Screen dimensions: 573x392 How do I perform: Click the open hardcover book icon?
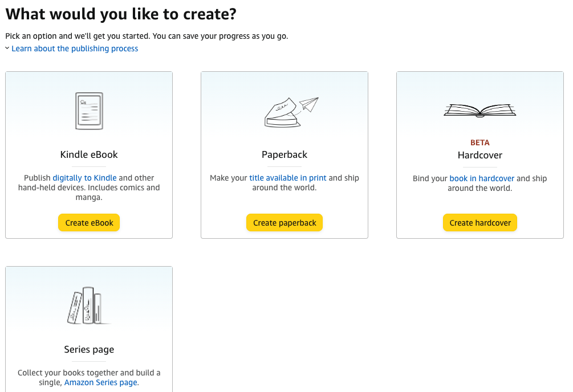[480, 111]
